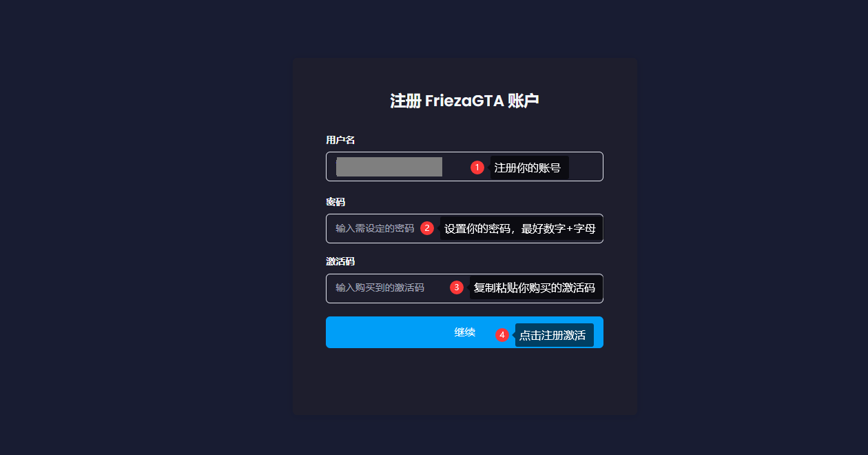Click the 输入需设定的密码 password field
The height and width of the screenshot is (455, 868).
(x=375, y=228)
